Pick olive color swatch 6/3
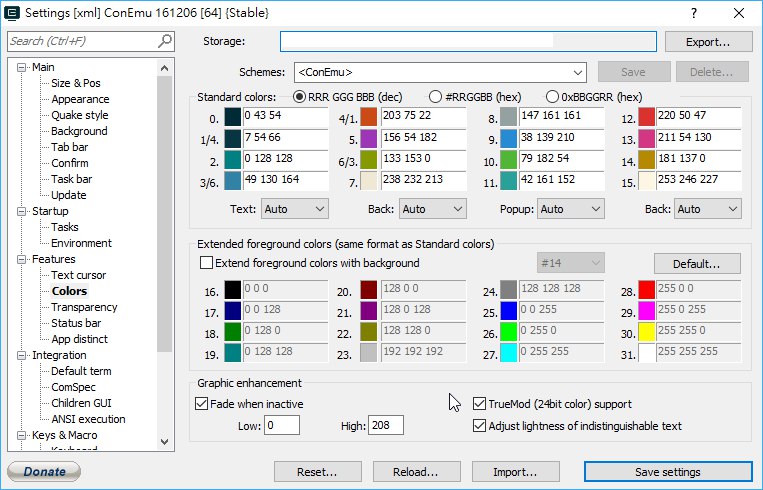The width and height of the screenshot is (763, 490). [x=369, y=160]
